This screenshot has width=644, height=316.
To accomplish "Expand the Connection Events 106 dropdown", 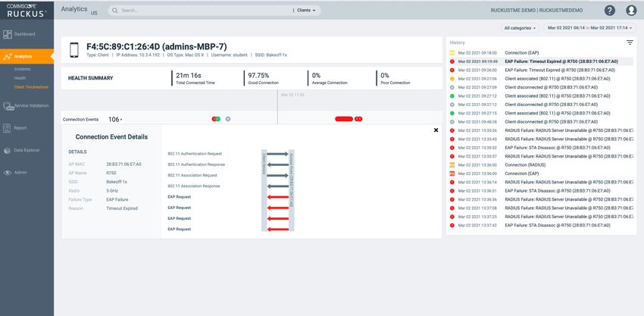I will [x=115, y=120].
